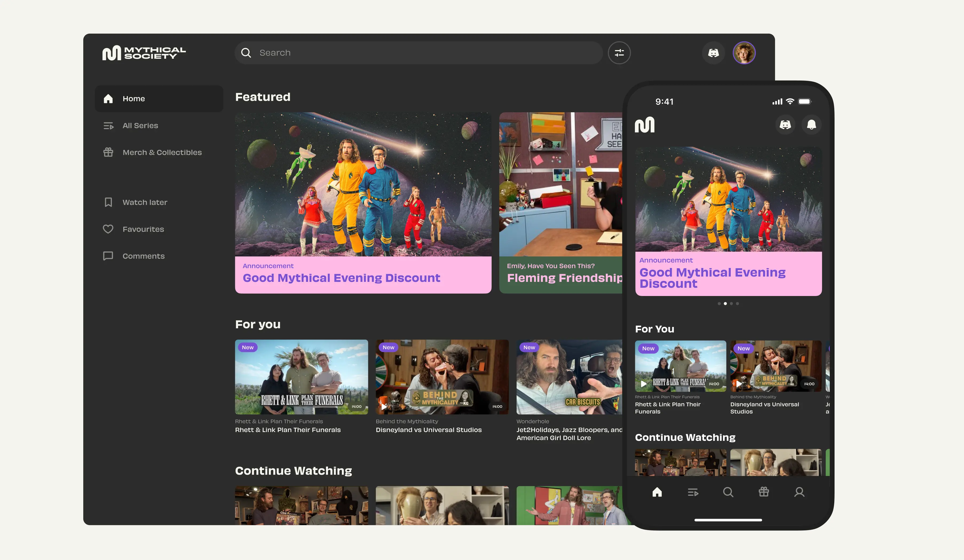The image size is (964, 560).
Task: Tap the notification bell on mobile
Action: tap(811, 125)
